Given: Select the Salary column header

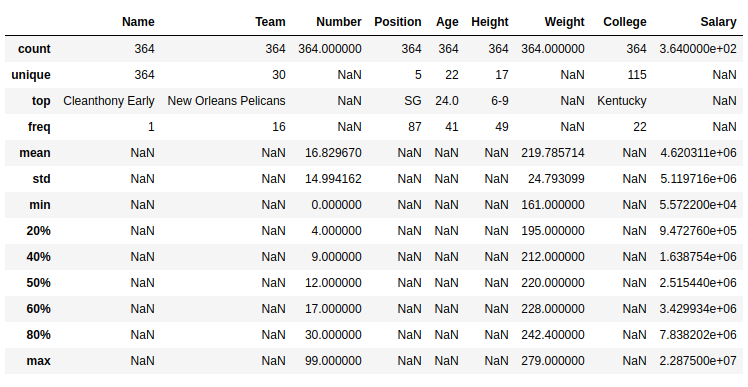Looking at the screenshot, I should tap(718, 22).
